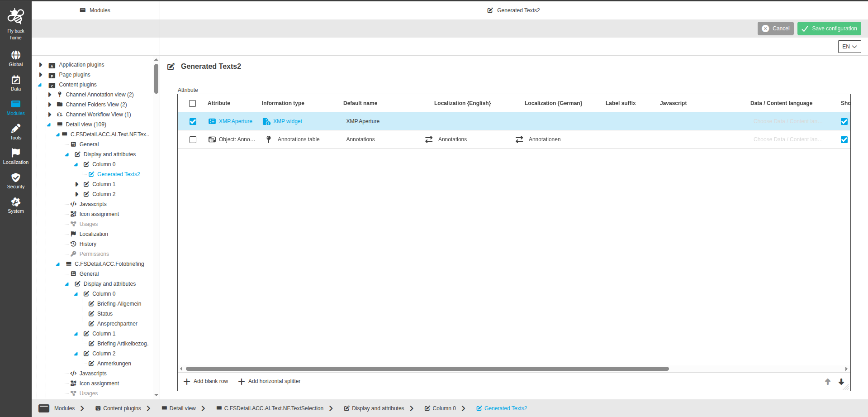
Task: Toggle the Show checkbox in XMP.Aperture row
Action: tap(844, 121)
